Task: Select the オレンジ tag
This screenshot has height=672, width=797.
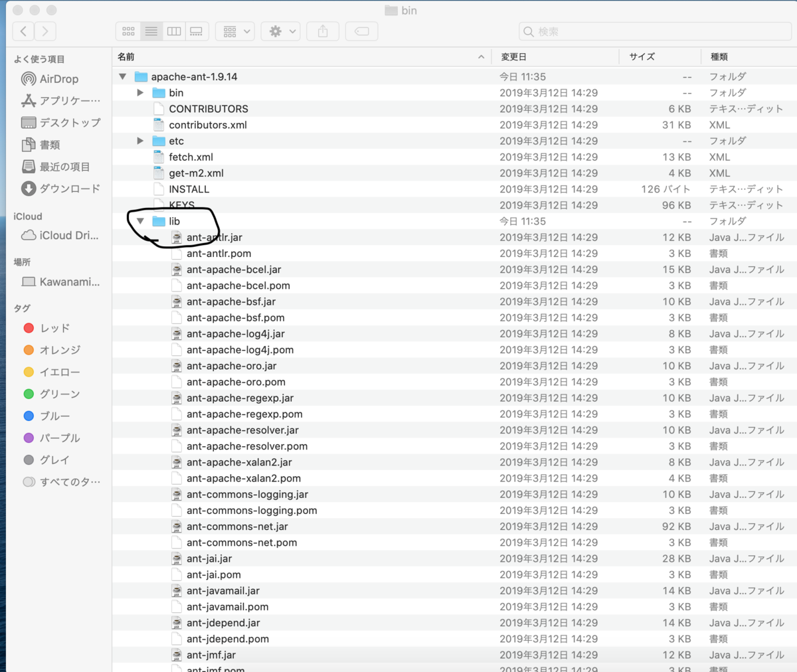Action: pos(52,350)
